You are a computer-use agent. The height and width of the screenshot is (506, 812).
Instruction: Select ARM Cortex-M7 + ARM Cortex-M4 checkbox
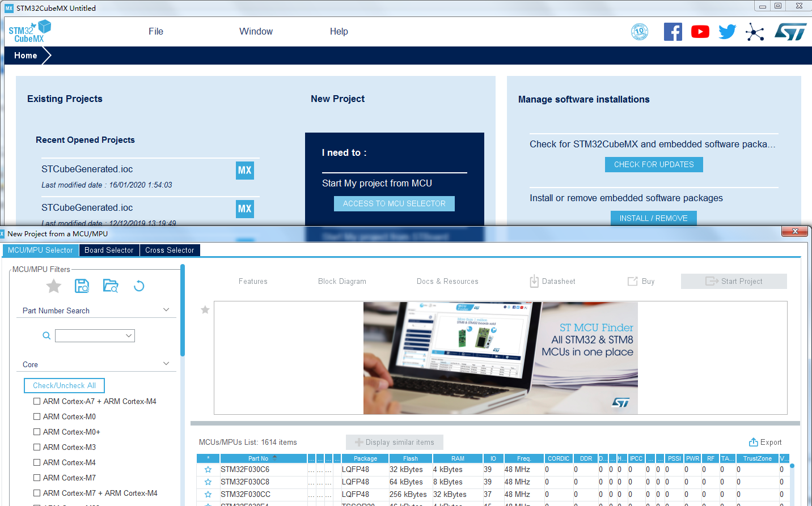tap(37, 493)
